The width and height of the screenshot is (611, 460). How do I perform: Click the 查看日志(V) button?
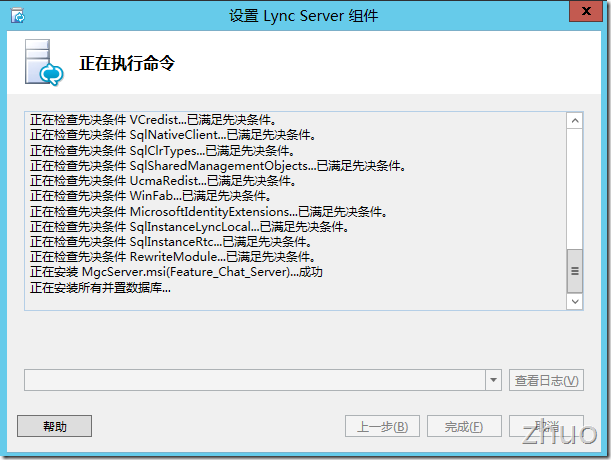[x=546, y=380]
